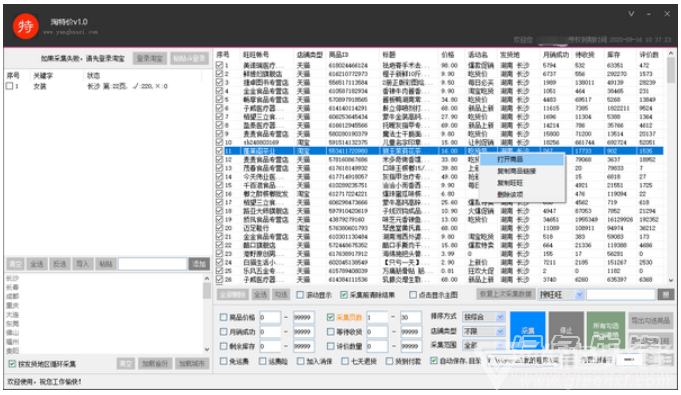
Task: Select 东莞 in the city list
Action: 13,324
